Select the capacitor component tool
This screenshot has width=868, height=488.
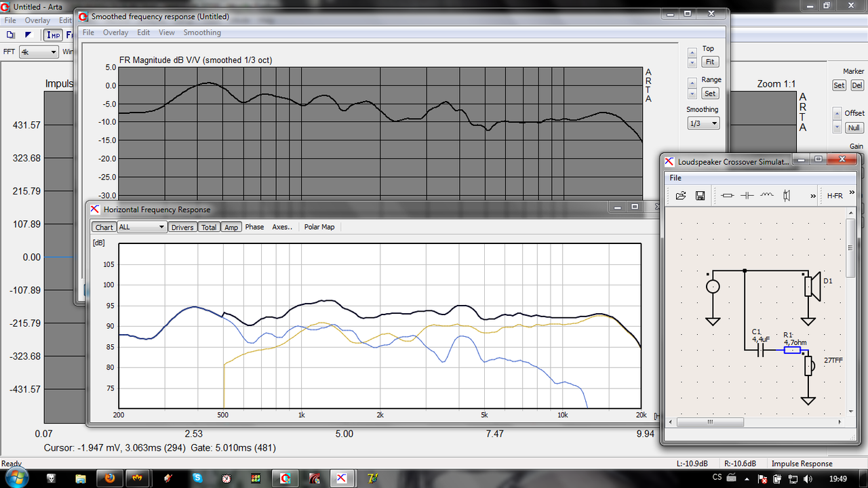[747, 195]
